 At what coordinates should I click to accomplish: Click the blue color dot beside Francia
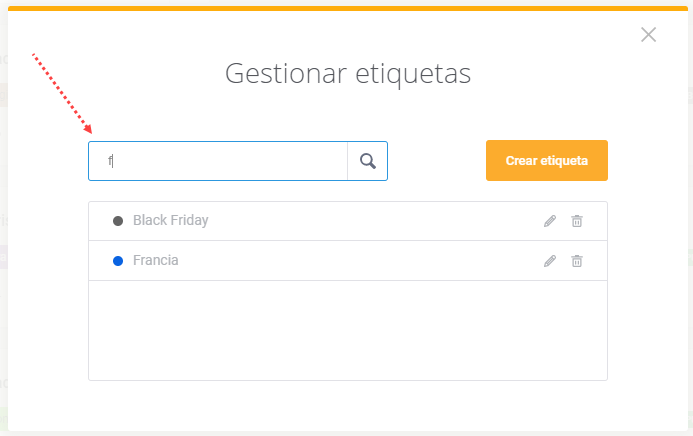coord(118,261)
